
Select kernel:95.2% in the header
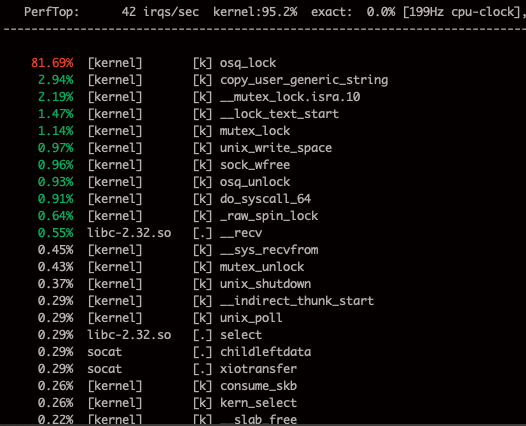coord(255,12)
